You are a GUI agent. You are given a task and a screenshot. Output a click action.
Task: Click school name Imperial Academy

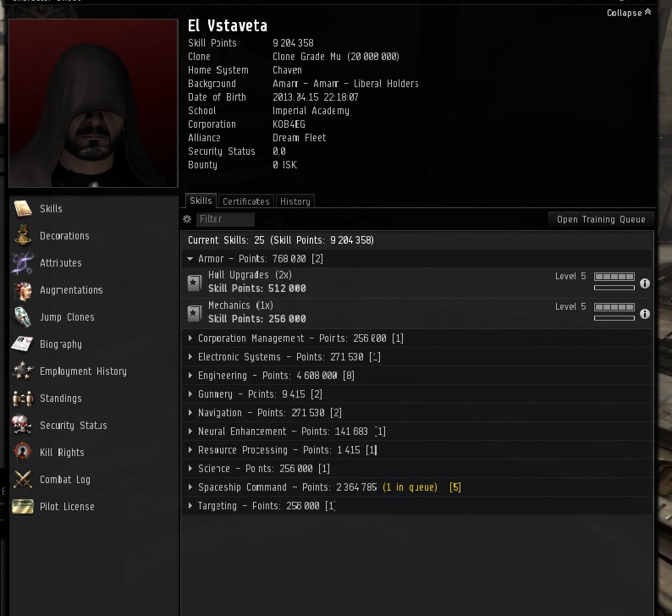(x=311, y=111)
